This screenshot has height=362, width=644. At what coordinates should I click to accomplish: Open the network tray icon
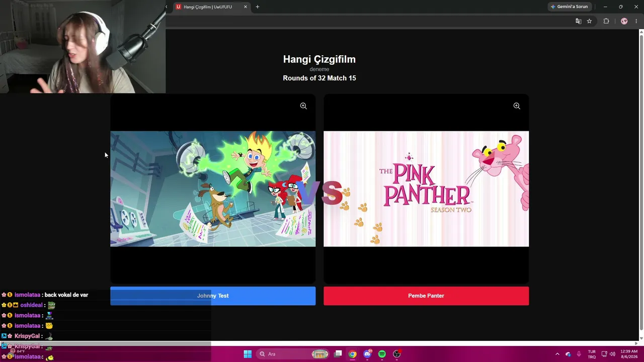pos(604,354)
